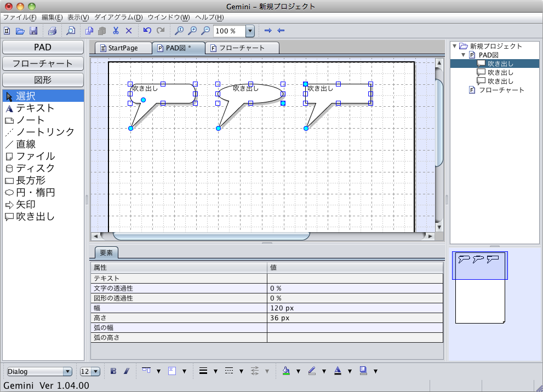The height and width of the screenshot is (392, 543).
Task: Open the zoom percentage dropdown
Action: click(x=250, y=31)
